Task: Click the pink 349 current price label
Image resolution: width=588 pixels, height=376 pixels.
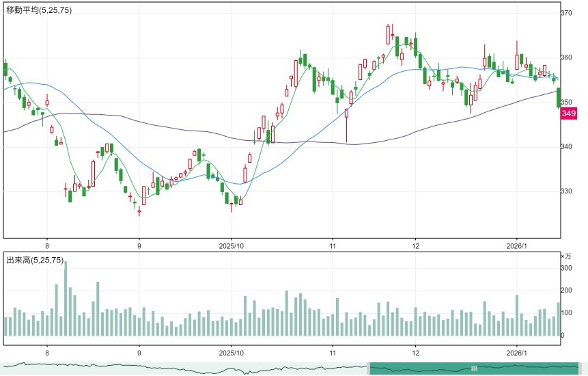Action: click(x=568, y=113)
